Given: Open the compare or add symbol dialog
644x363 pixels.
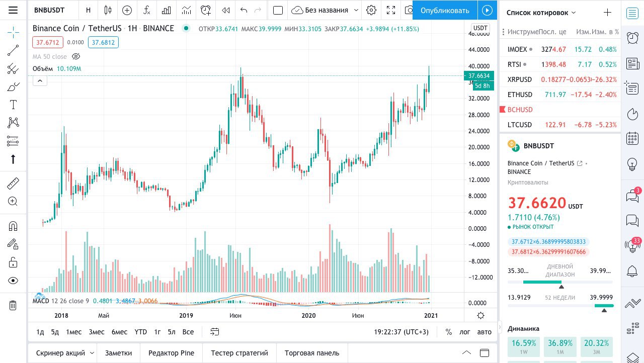Looking at the screenshot, I should pos(127,10).
